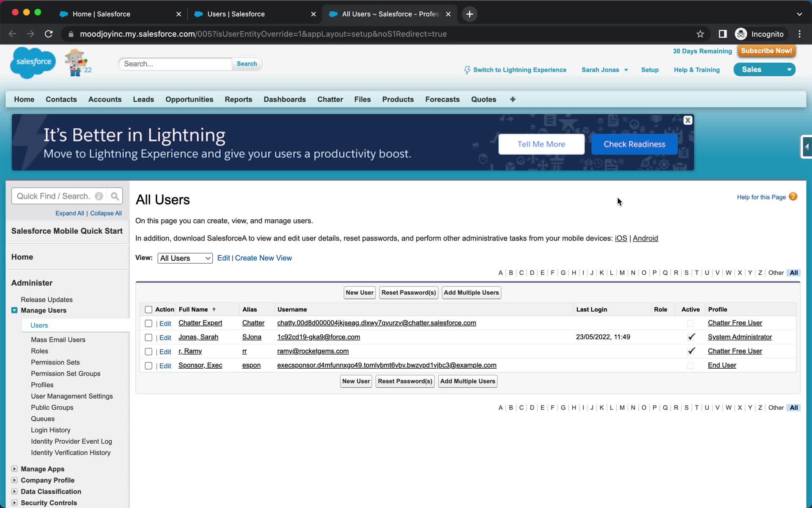
Task: Click Edit for Sponsor, Exec row
Action: pos(165,366)
